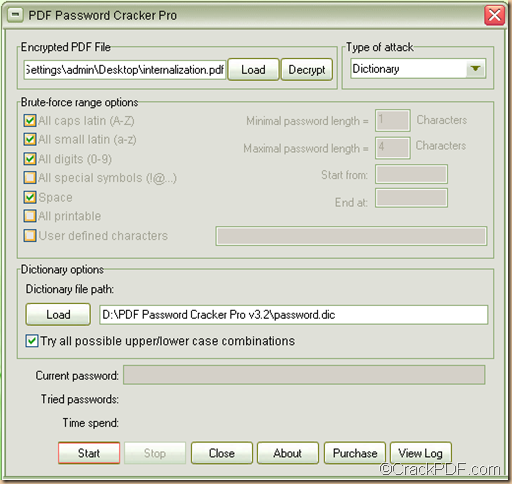Screen dimensions: 512x484
Task: Click the dictionary file path field
Action: coord(294,314)
